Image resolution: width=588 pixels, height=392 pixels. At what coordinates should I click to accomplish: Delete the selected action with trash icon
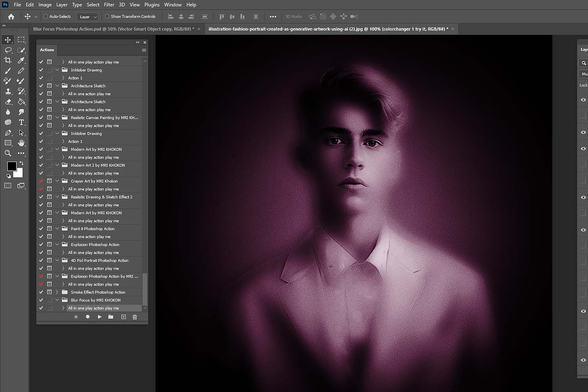[135, 317]
